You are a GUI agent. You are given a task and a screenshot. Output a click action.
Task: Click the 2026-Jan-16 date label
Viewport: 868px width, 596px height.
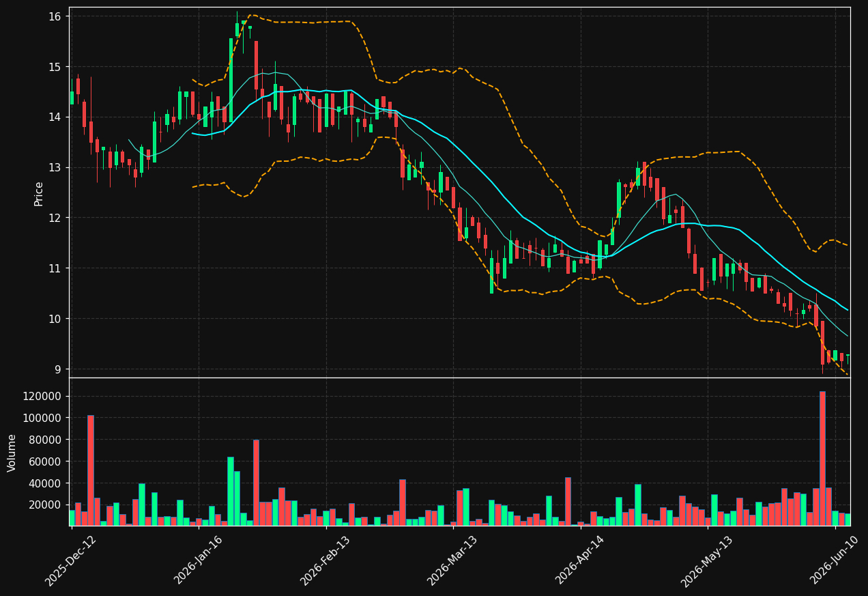[199, 560]
